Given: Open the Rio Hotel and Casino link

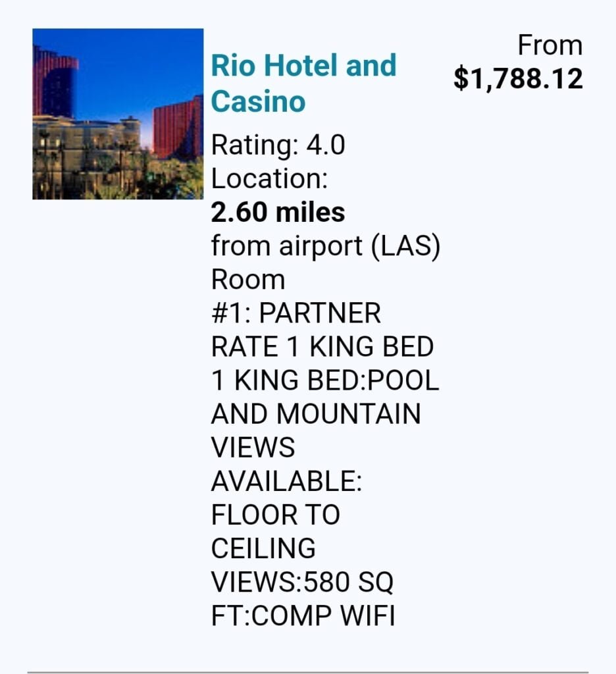Looking at the screenshot, I should pyautogui.click(x=303, y=84).
